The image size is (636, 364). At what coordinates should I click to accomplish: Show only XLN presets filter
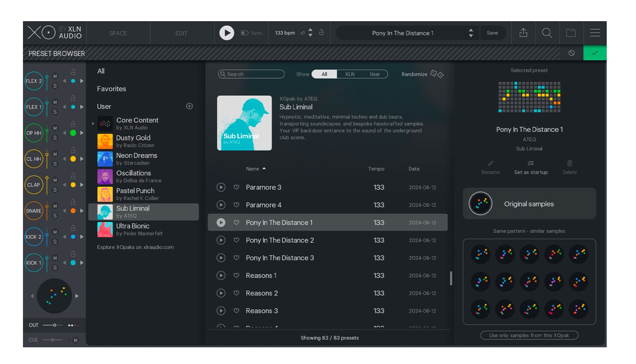pos(350,74)
